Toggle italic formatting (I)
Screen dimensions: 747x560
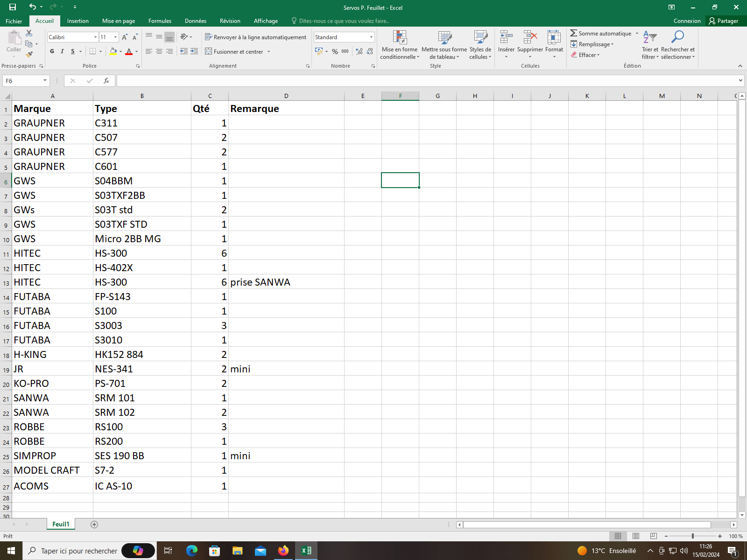coord(62,51)
